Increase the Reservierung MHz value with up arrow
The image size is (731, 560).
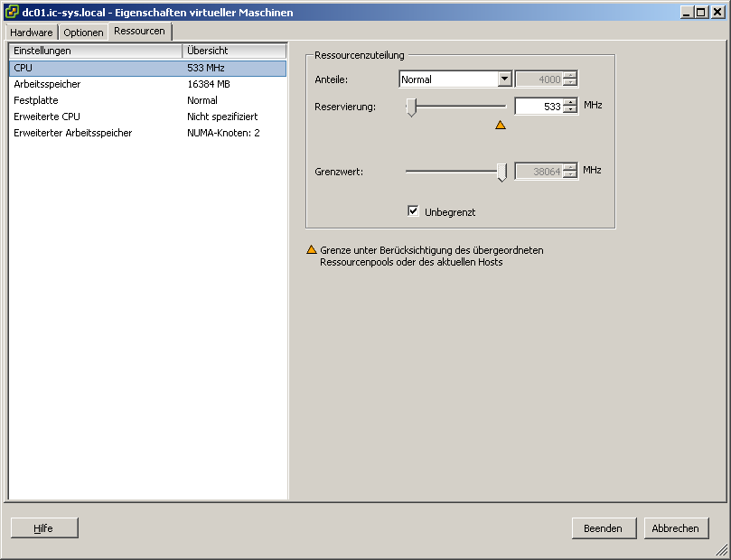click(570, 102)
